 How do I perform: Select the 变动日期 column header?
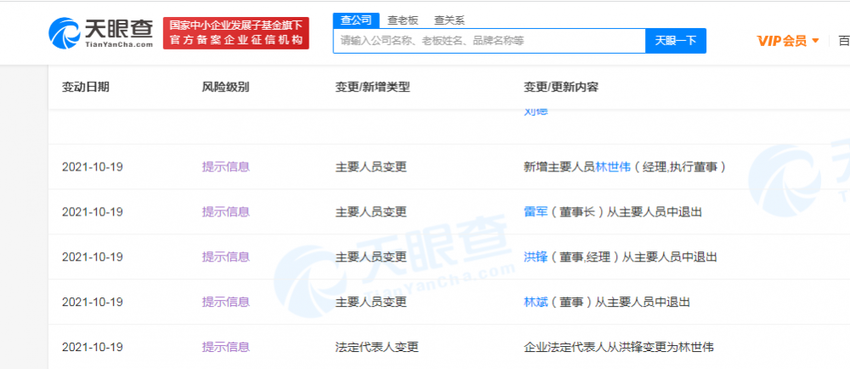(x=86, y=87)
